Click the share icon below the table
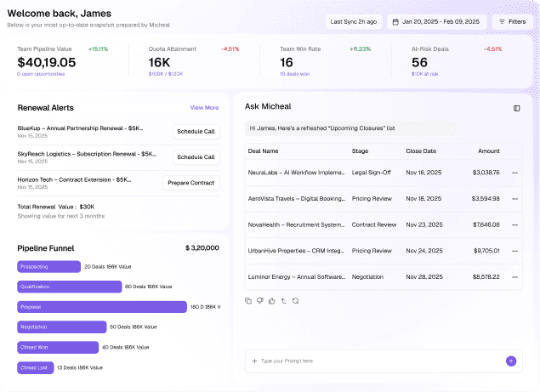Image resolution: width=540 pixels, height=392 pixels. pos(283,300)
